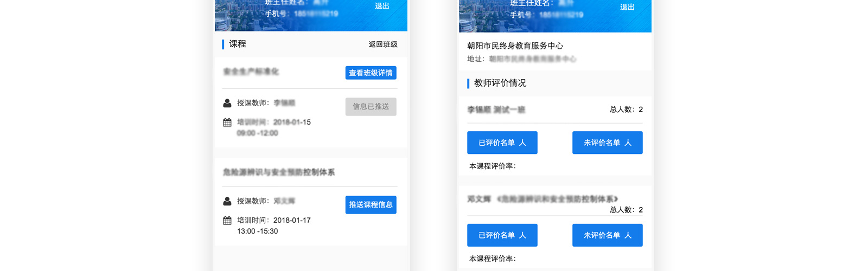This screenshot has height=271, width=868.
Task: Open 未评价名单 for 邓文辉's course
Action: 607,235
